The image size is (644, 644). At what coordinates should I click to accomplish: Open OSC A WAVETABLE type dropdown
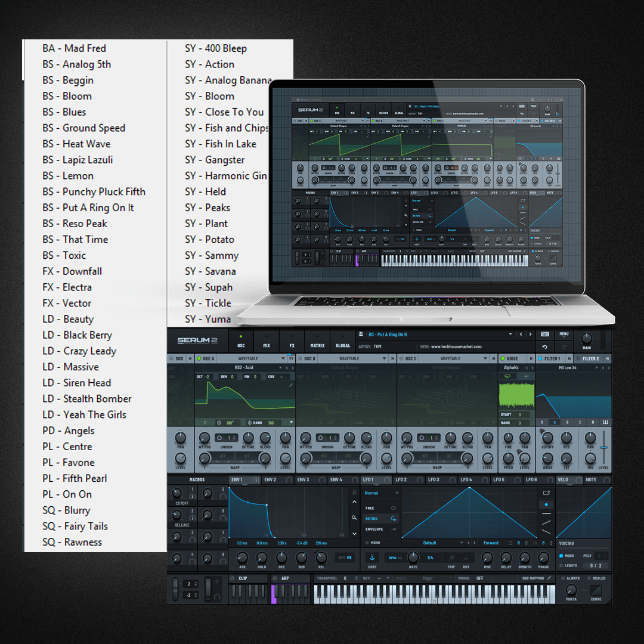[x=283, y=358]
